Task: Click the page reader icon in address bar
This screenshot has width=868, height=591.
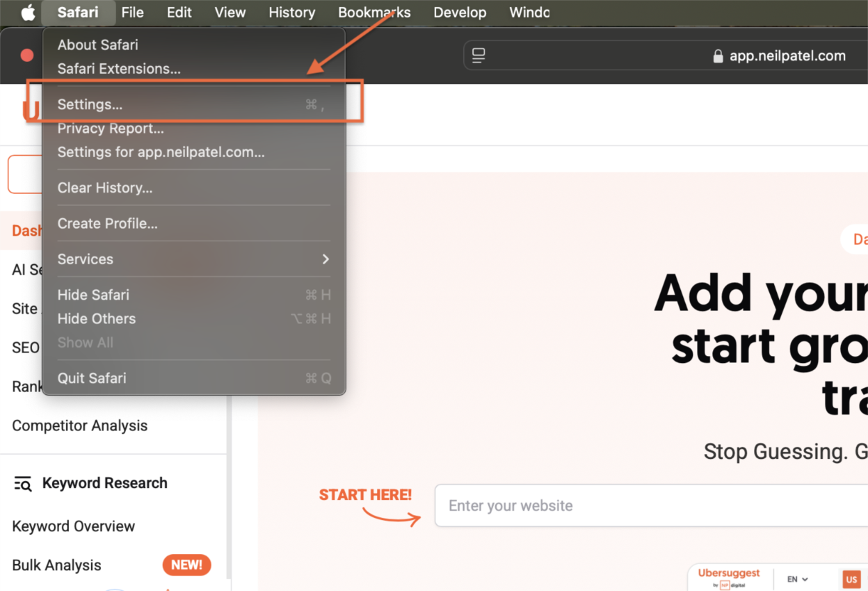Action: pyautogui.click(x=479, y=56)
